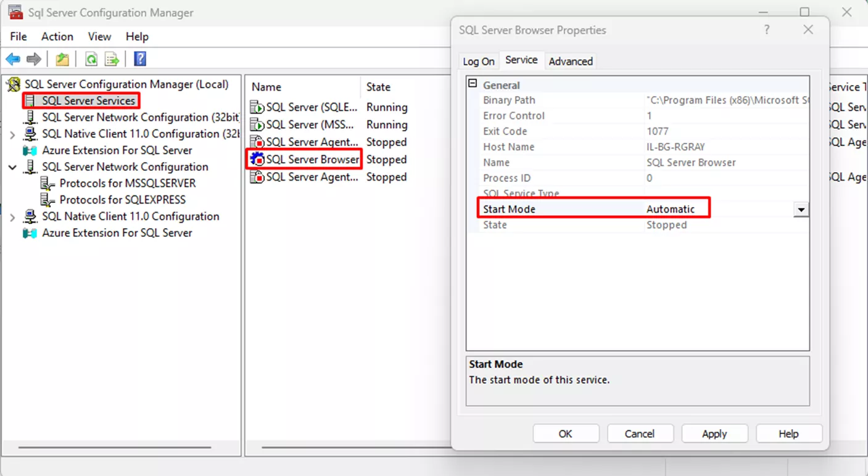Open the Start Mode dropdown arrow
Screen dimensions: 868x476
click(801, 210)
